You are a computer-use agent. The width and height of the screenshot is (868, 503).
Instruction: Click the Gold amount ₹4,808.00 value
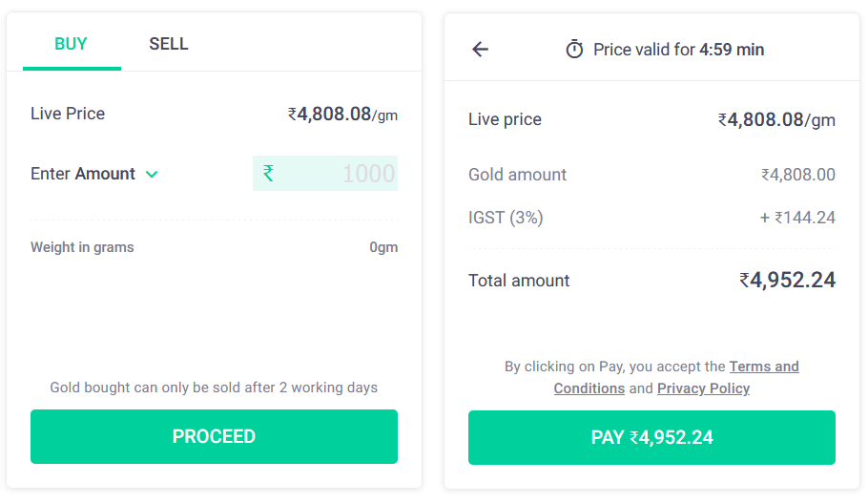[797, 175]
